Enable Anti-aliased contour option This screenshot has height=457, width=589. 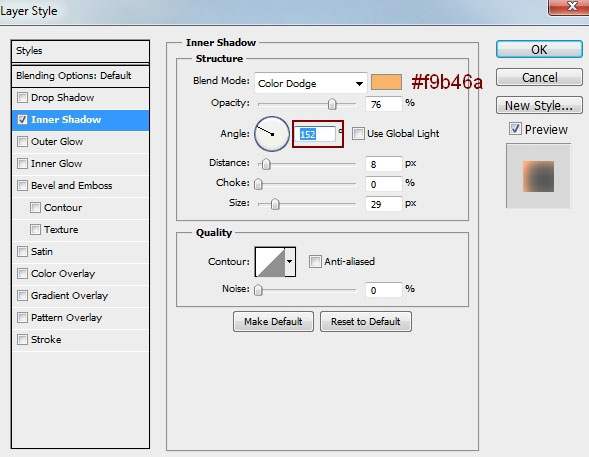pyautogui.click(x=315, y=261)
